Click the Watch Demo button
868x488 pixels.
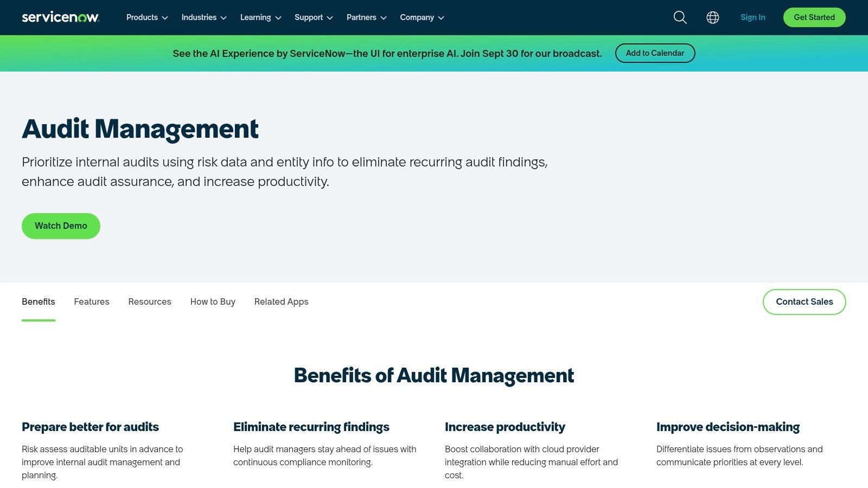61,226
